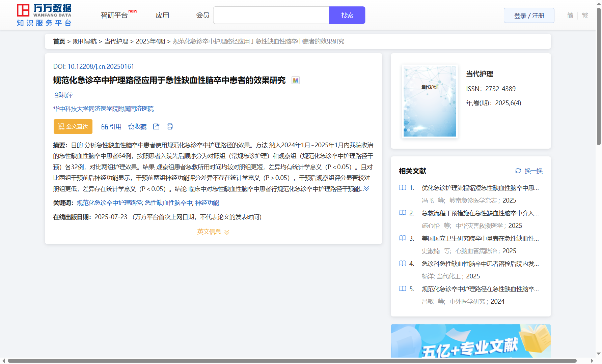Screen dimensions: 602x364
Task: Open the 智研平台 menu
Action: point(114,16)
